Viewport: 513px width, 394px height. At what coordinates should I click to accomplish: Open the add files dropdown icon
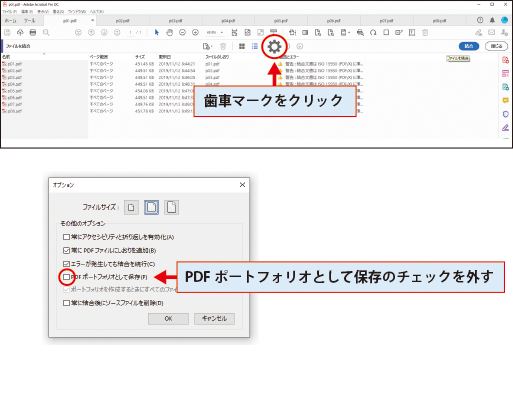point(207,46)
